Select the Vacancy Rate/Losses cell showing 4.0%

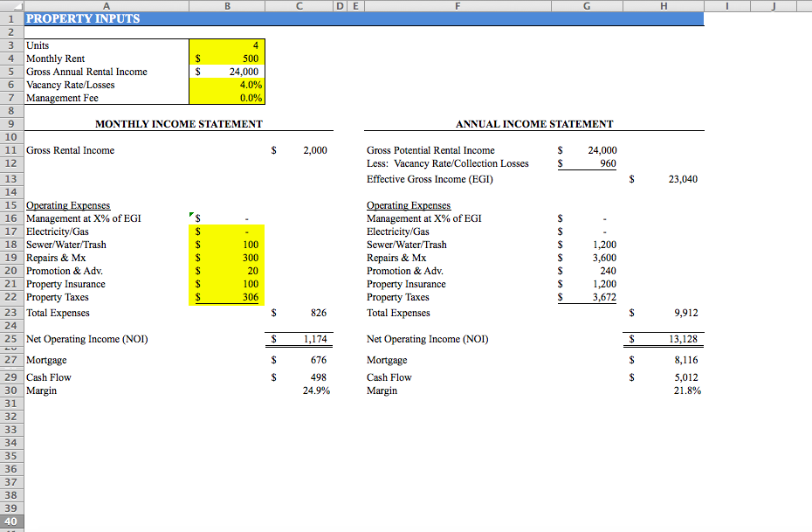click(227, 85)
